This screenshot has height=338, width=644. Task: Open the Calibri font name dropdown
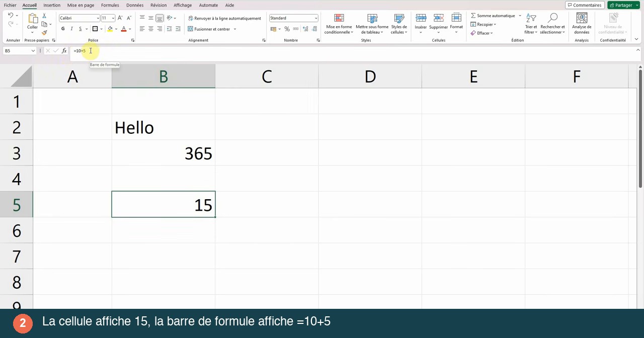tap(98, 18)
